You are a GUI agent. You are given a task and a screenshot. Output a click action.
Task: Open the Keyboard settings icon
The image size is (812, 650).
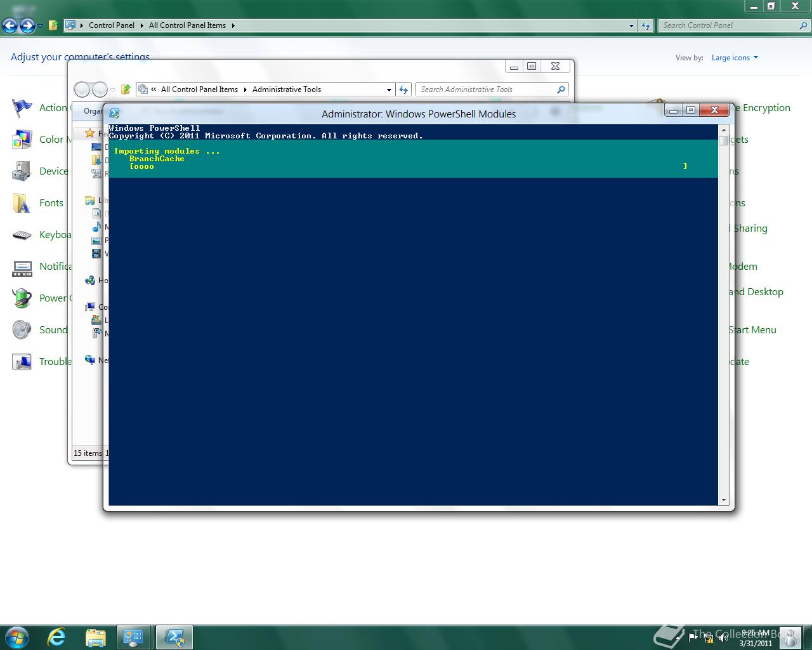coord(22,235)
